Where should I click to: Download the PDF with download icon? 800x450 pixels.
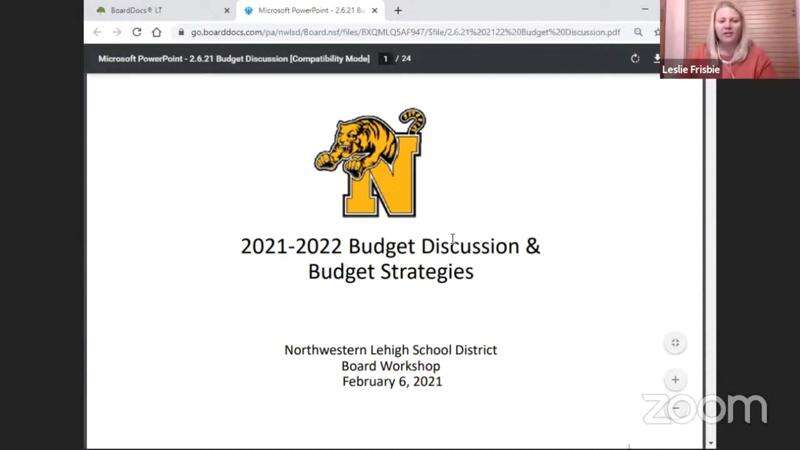point(657,59)
